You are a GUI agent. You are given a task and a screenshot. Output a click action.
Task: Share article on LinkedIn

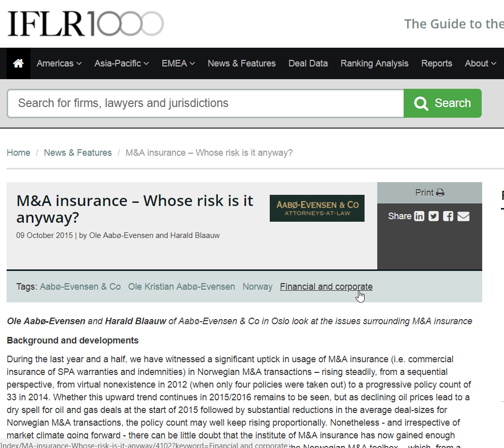tap(419, 216)
